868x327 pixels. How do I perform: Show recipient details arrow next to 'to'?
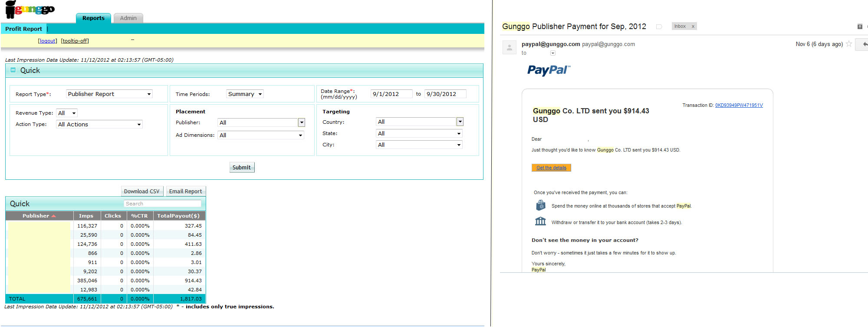pyautogui.click(x=553, y=53)
